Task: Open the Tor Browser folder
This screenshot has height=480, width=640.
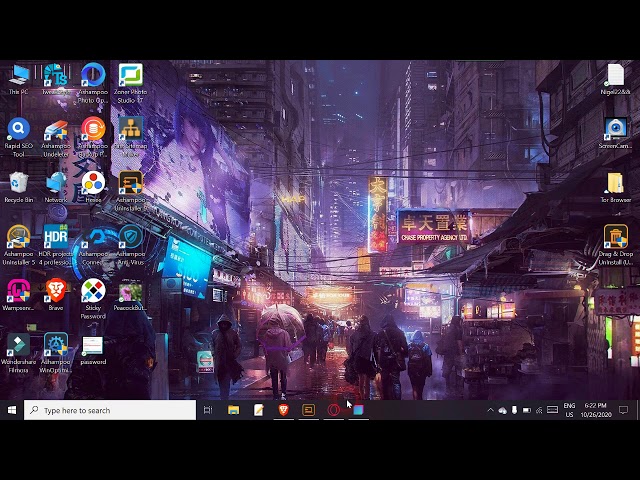Action: coord(615,184)
